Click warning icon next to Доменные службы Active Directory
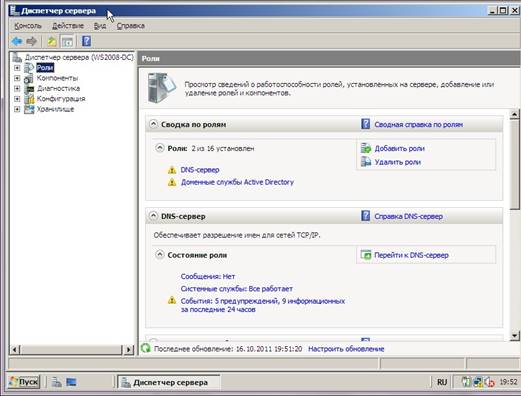Image resolution: width=521 pixels, height=396 pixels. [172, 182]
